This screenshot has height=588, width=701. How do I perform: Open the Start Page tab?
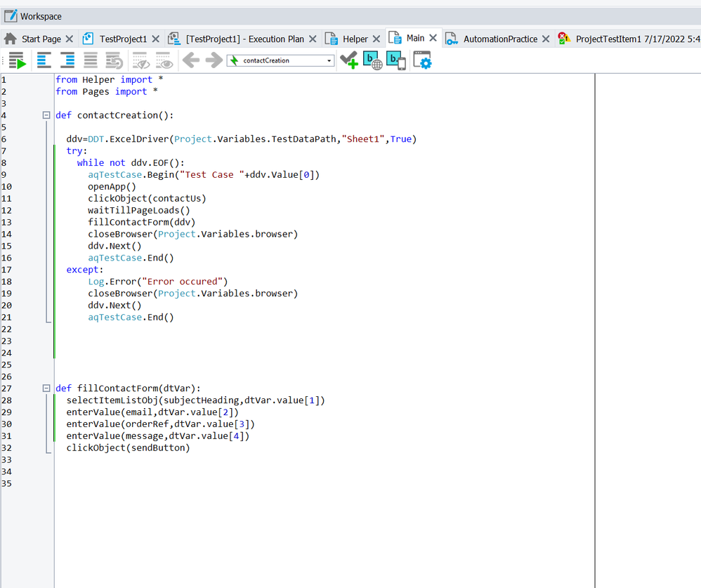(41, 39)
